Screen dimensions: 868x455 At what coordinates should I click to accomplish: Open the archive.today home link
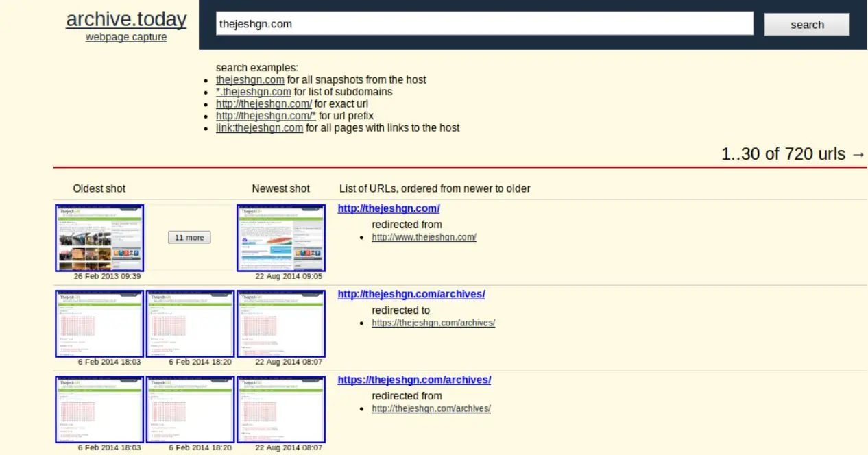126,19
